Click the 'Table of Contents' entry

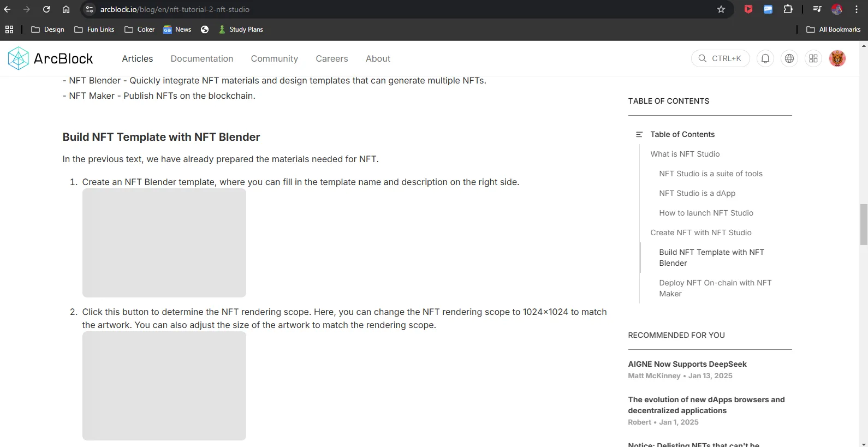pos(682,134)
